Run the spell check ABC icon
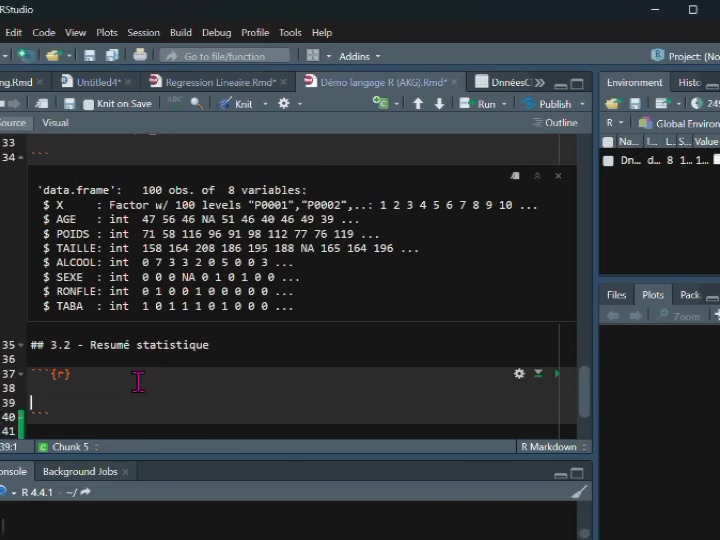 click(174, 103)
